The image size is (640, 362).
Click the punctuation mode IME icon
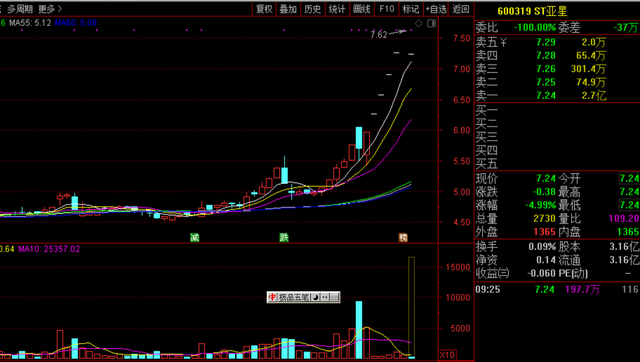[x=325, y=297]
